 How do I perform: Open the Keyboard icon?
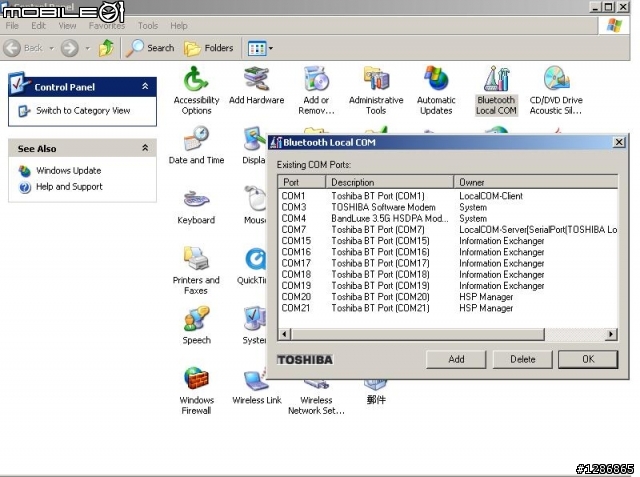(x=196, y=206)
